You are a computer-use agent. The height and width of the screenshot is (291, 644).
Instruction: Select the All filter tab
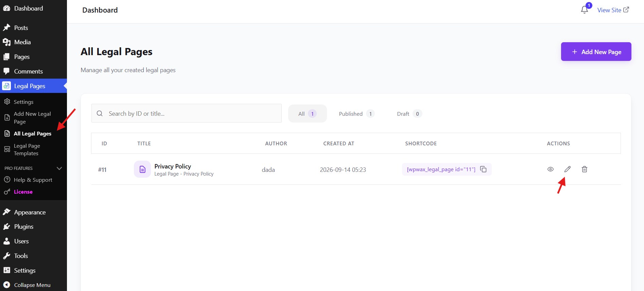point(307,114)
